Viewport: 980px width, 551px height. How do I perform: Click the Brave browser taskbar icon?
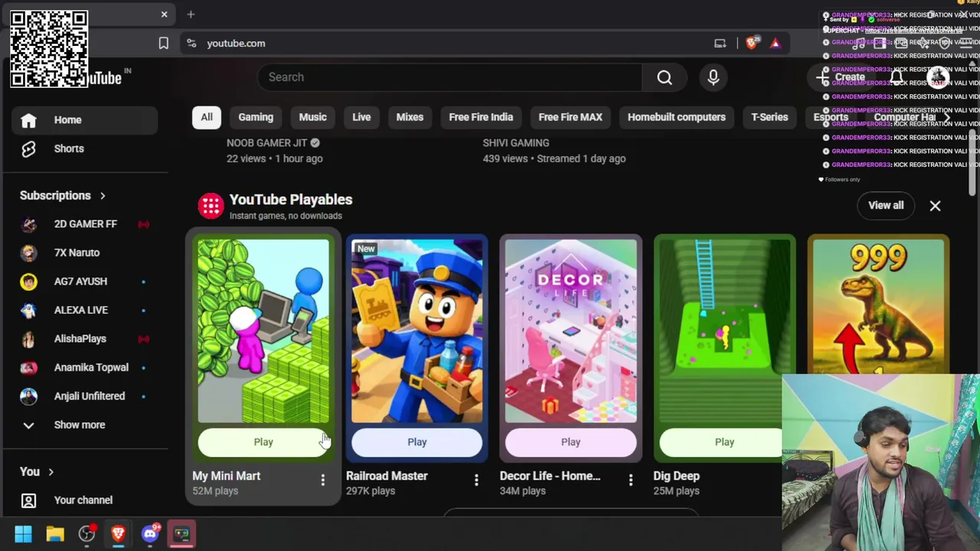[x=118, y=533]
